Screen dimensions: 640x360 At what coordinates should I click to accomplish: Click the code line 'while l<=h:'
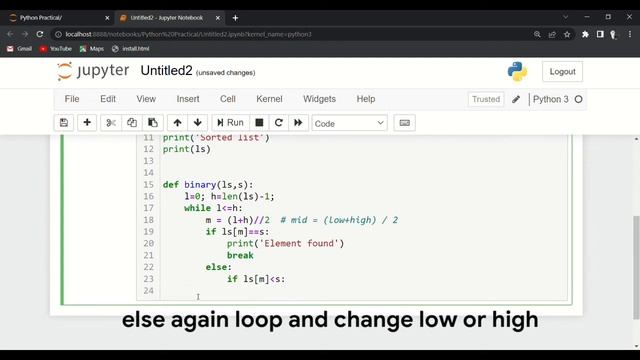pos(213,208)
